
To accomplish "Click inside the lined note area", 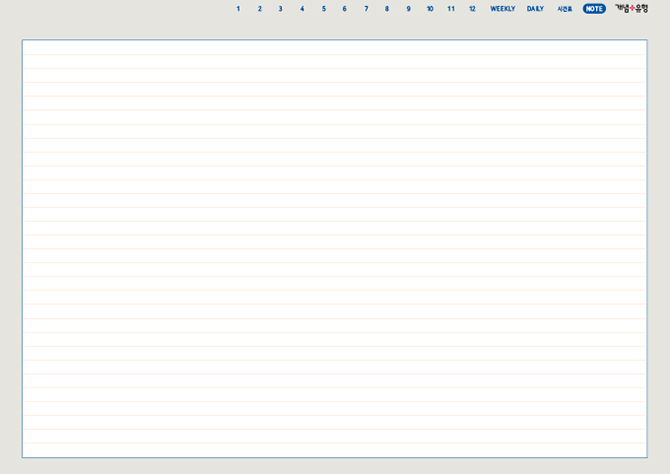I will (335, 249).
